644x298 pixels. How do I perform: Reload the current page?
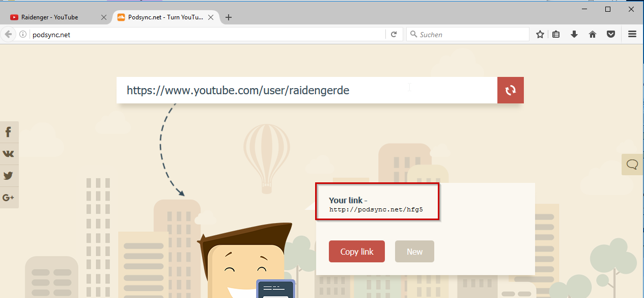394,34
